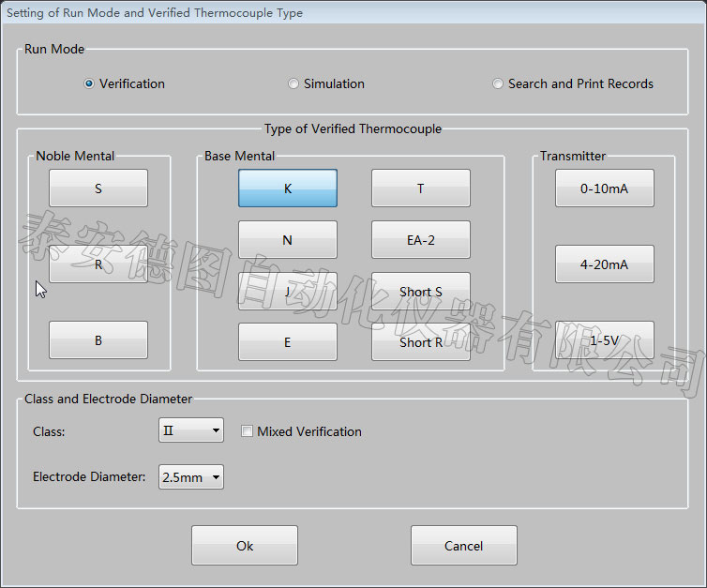Viewport: 707px width, 588px height.
Task: Select the Short S thermocouple
Action: (x=420, y=292)
